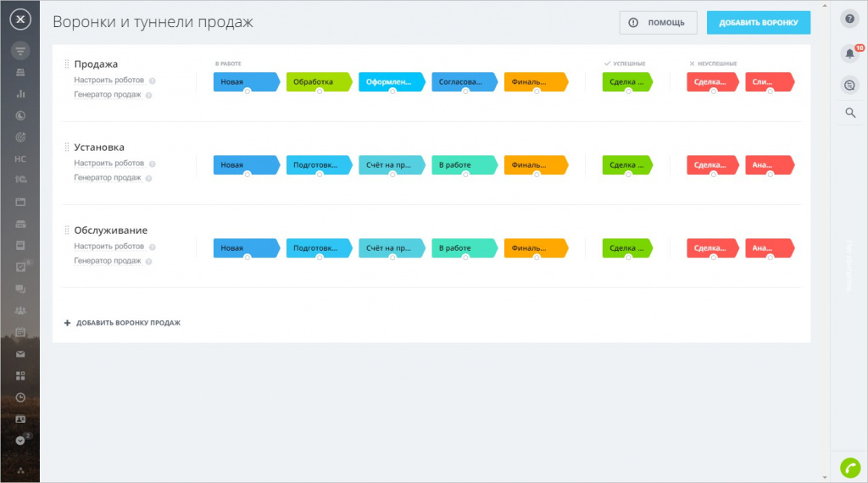Open the target with arrow icon in sidebar

[20, 137]
